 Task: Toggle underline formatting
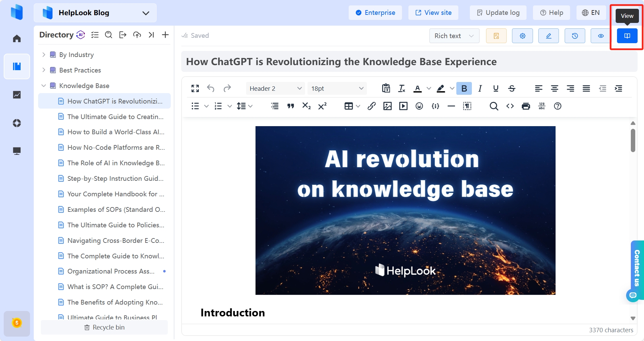coord(496,88)
